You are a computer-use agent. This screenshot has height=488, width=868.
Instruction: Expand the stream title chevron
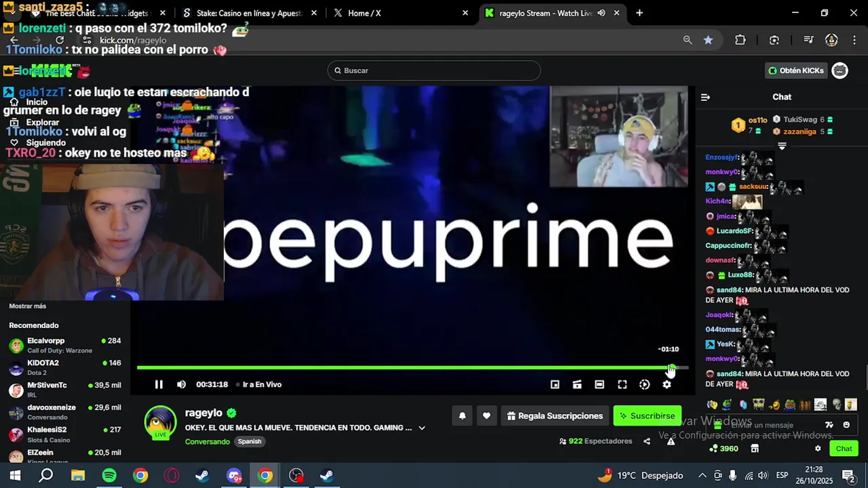422,428
